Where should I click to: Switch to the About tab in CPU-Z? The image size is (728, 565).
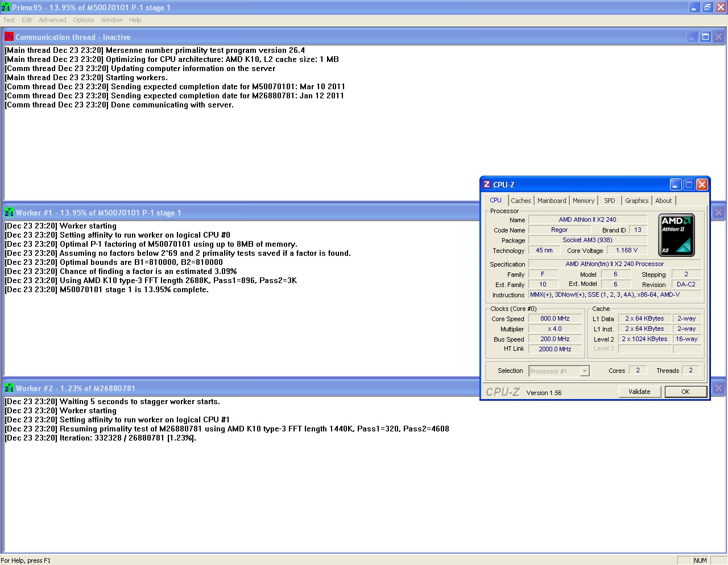coord(663,201)
